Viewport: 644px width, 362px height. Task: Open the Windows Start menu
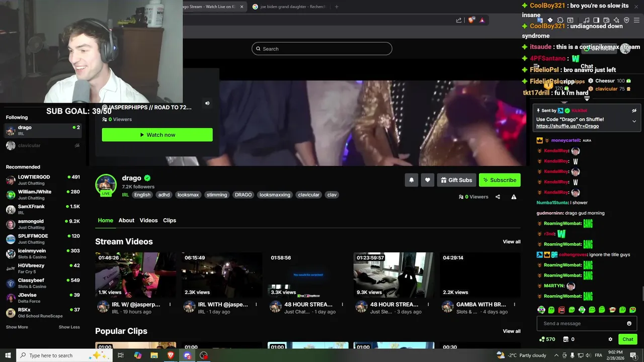click(x=8, y=355)
